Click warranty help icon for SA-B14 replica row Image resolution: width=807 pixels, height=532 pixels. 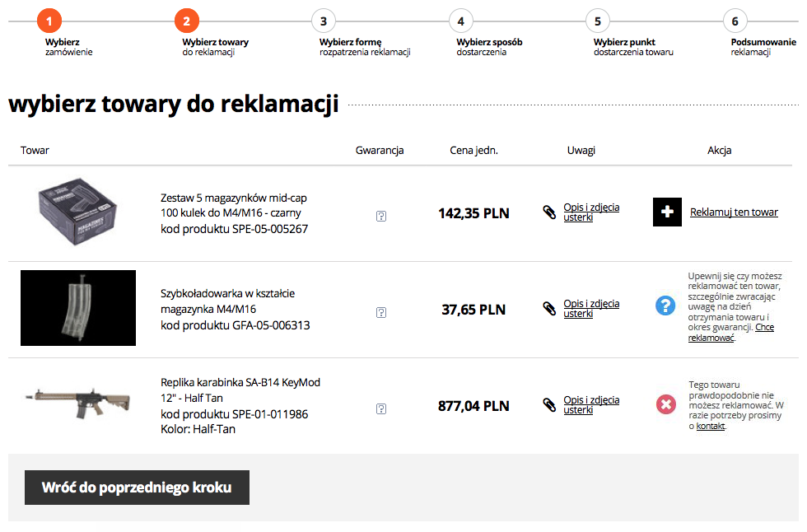click(380, 408)
